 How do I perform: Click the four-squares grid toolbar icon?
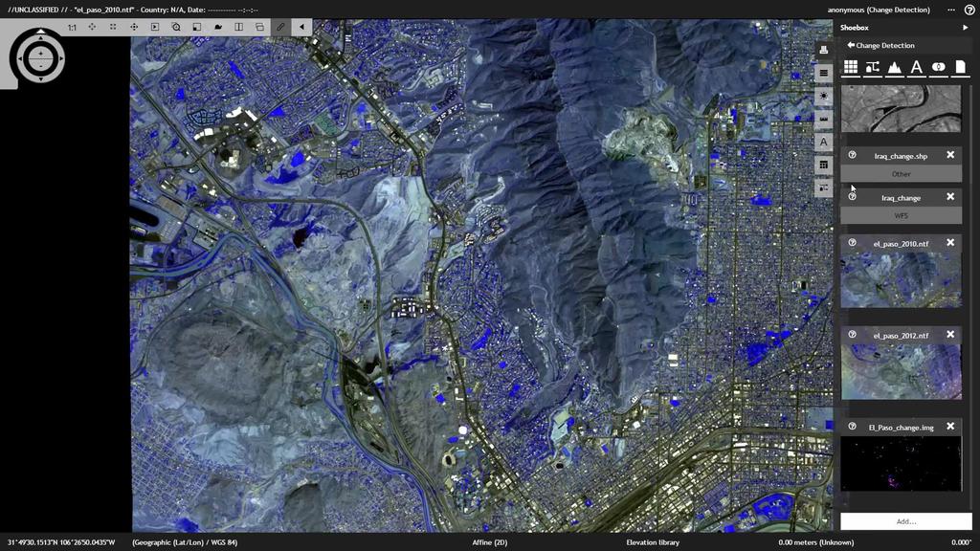tap(113, 27)
